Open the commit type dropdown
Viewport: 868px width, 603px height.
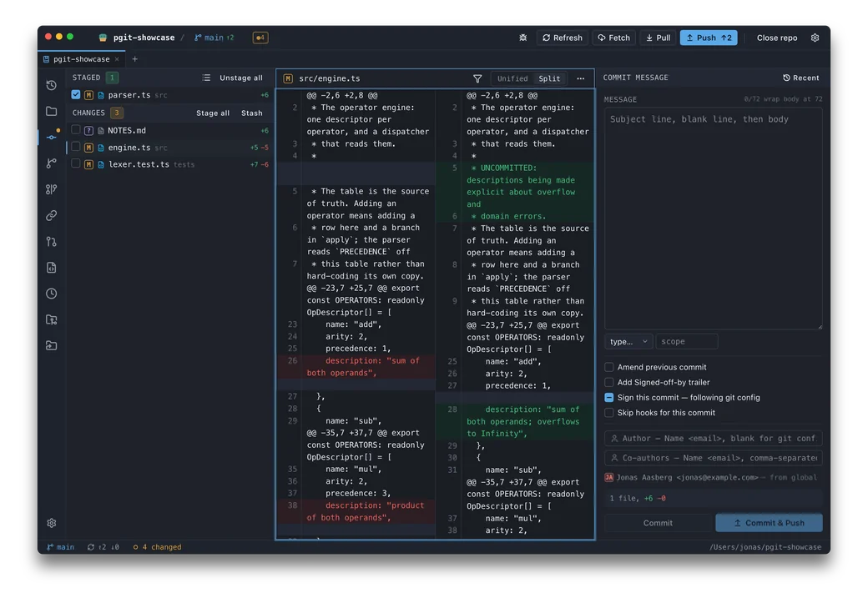pyautogui.click(x=628, y=342)
